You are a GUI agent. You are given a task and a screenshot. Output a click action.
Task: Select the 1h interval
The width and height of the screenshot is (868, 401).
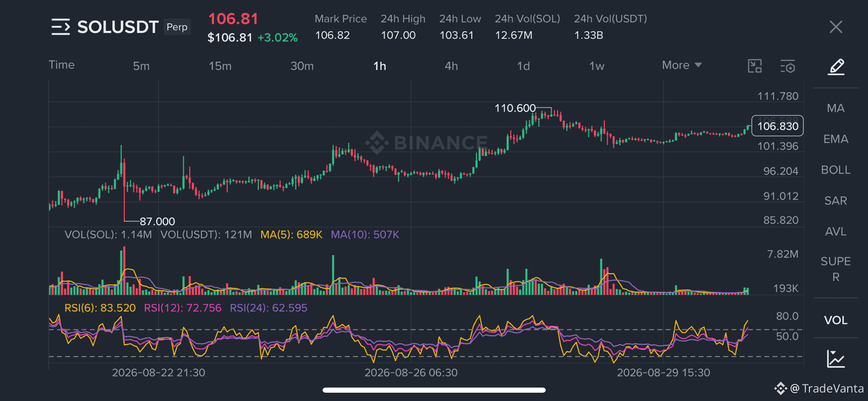coord(380,66)
